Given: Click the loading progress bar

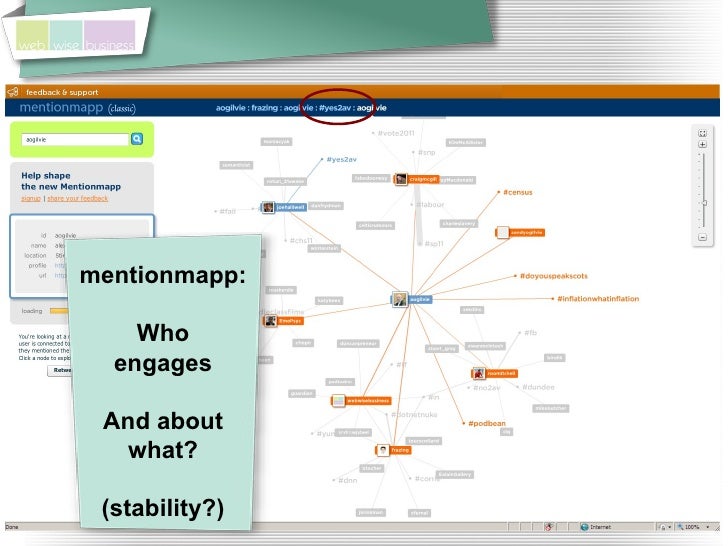Looking at the screenshot, I should (59, 311).
